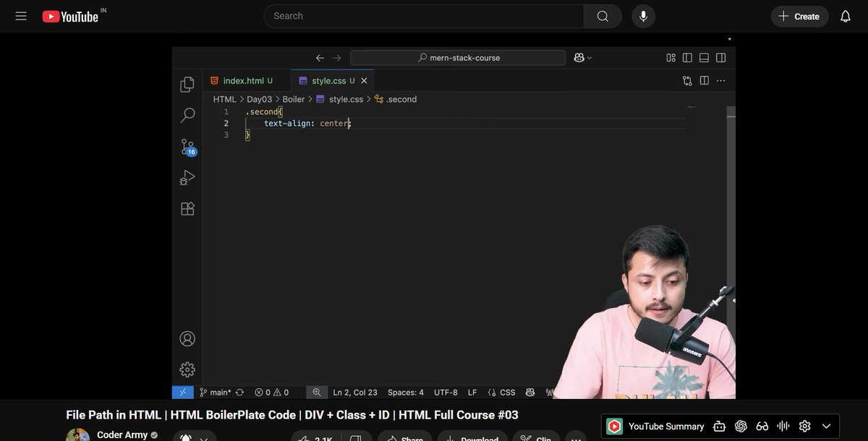Expand the YouTube Summary chevron
This screenshot has height=441, width=868.
coord(826,426)
